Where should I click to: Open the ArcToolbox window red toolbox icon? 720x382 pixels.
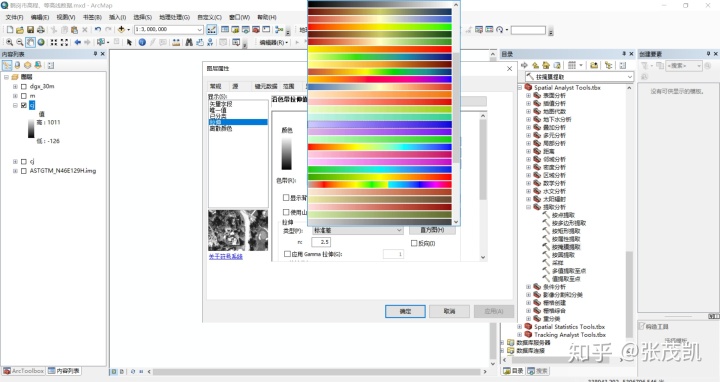tap(256, 30)
